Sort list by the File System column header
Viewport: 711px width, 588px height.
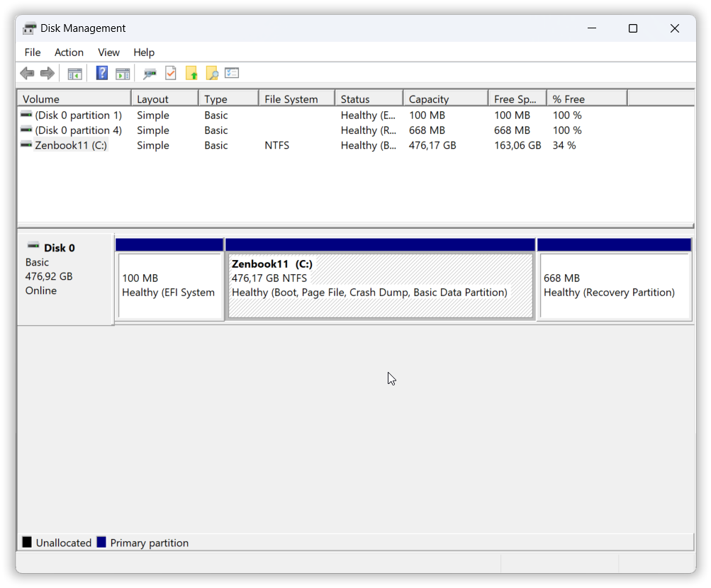[x=291, y=99]
